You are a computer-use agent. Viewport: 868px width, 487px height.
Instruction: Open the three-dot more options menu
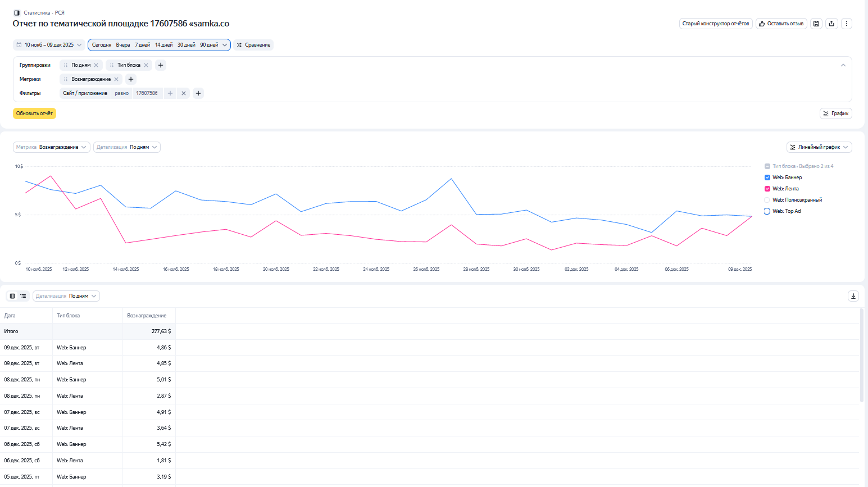847,24
